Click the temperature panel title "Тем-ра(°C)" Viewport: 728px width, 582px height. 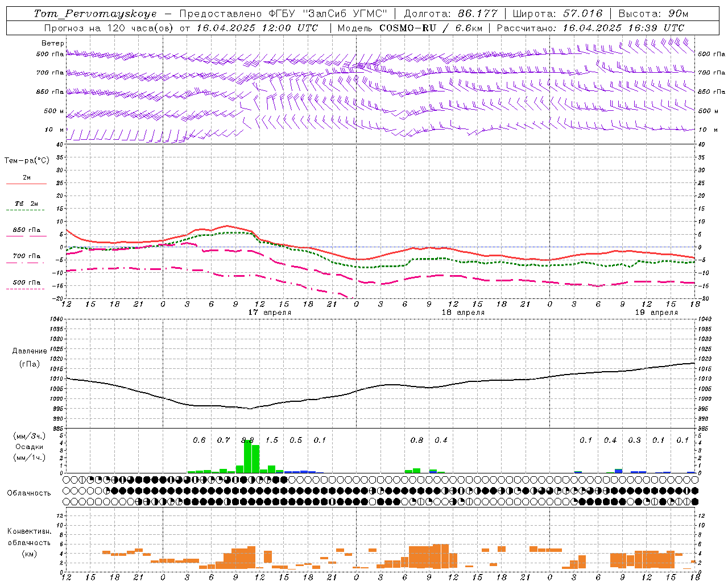[x=27, y=161]
